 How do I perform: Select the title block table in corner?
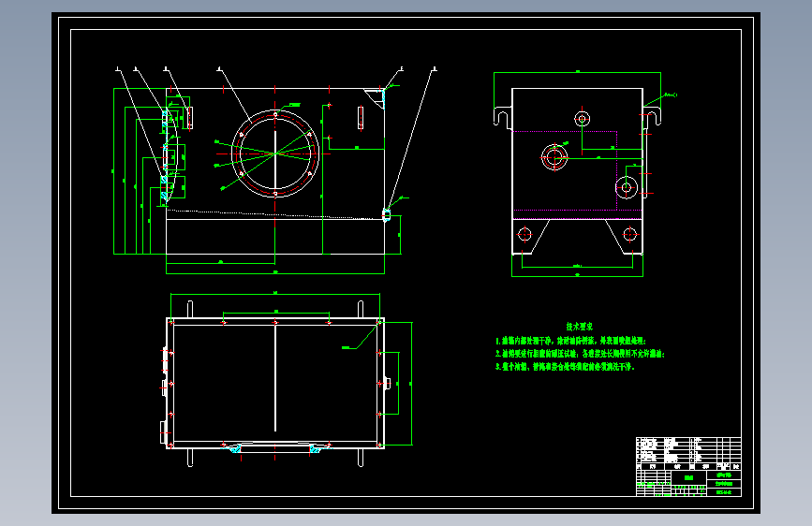point(688,467)
